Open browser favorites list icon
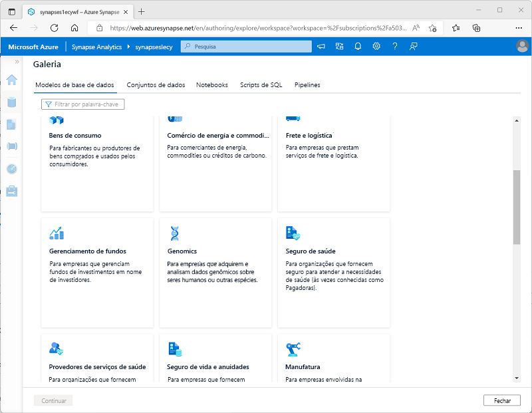The height and width of the screenshot is (413, 532). (x=456, y=28)
